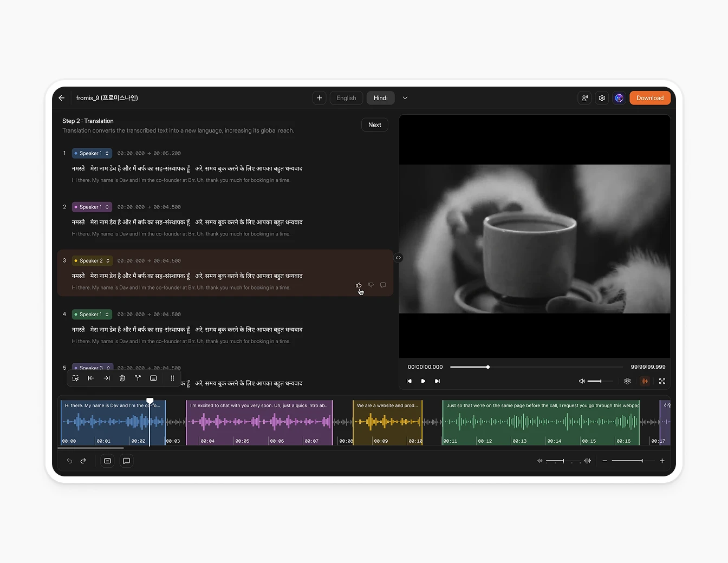The height and width of the screenshot is (563, 728).
Task: Toggle the thumbs up on segment 3
Action: pos(359,285)
